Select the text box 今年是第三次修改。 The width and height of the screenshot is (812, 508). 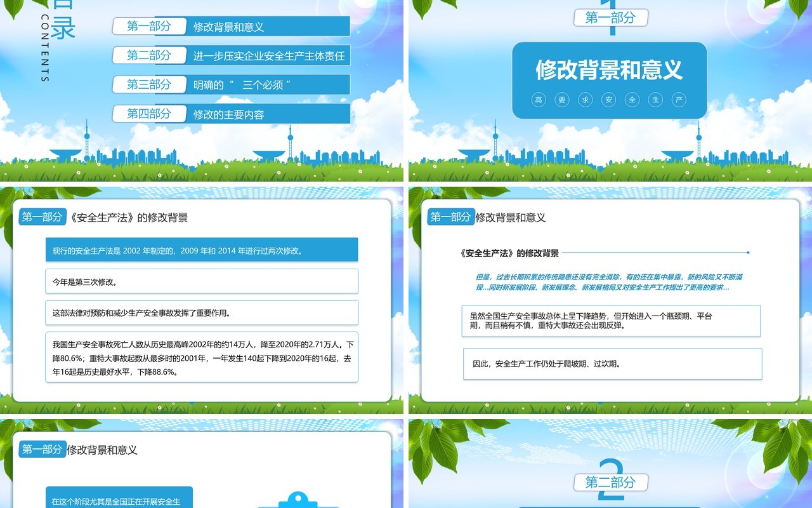[202, 281]
